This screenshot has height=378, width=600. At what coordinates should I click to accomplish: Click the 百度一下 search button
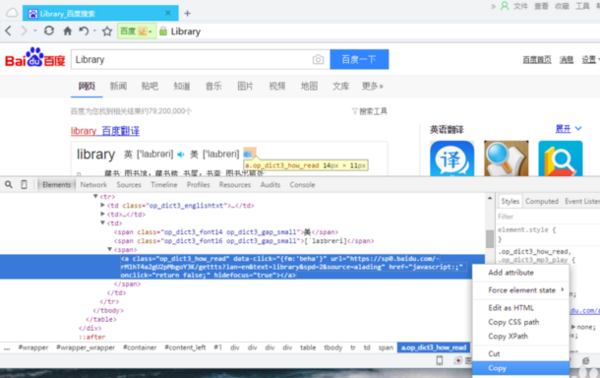coord(359,59)
